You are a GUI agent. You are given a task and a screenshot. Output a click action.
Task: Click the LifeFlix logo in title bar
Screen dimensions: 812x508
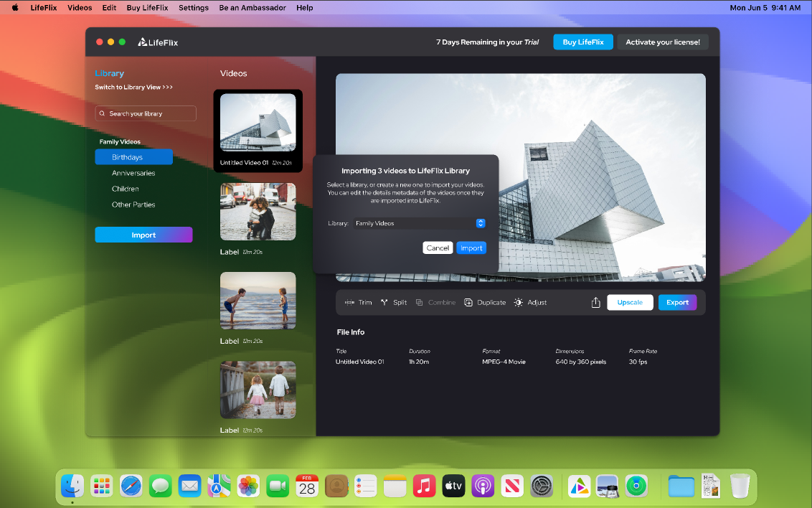[x=158, y=42]
